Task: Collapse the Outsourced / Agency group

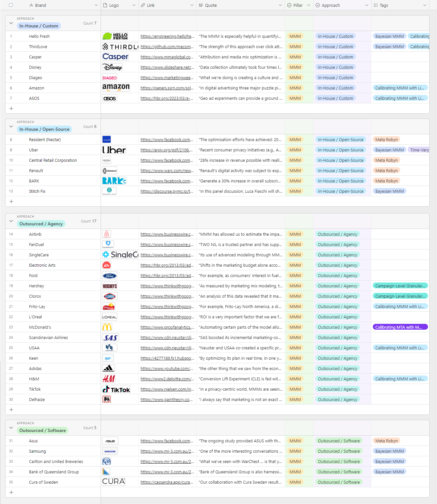Action: click(x=11, y=221)
